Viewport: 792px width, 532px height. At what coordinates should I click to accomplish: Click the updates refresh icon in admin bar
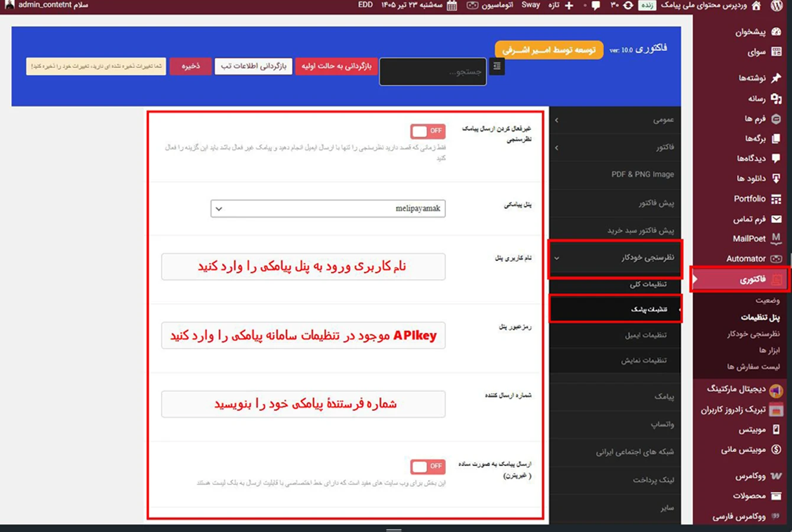(x=628, y=5)
